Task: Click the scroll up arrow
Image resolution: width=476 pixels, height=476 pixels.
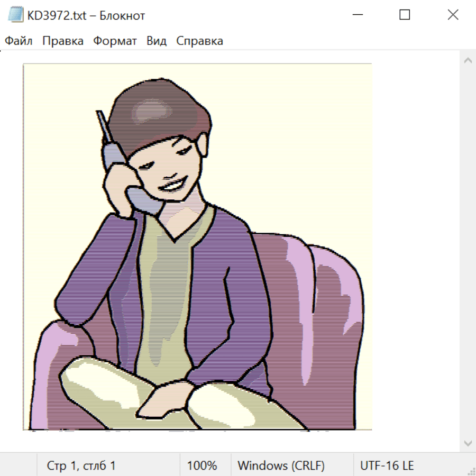Action: 468,60
